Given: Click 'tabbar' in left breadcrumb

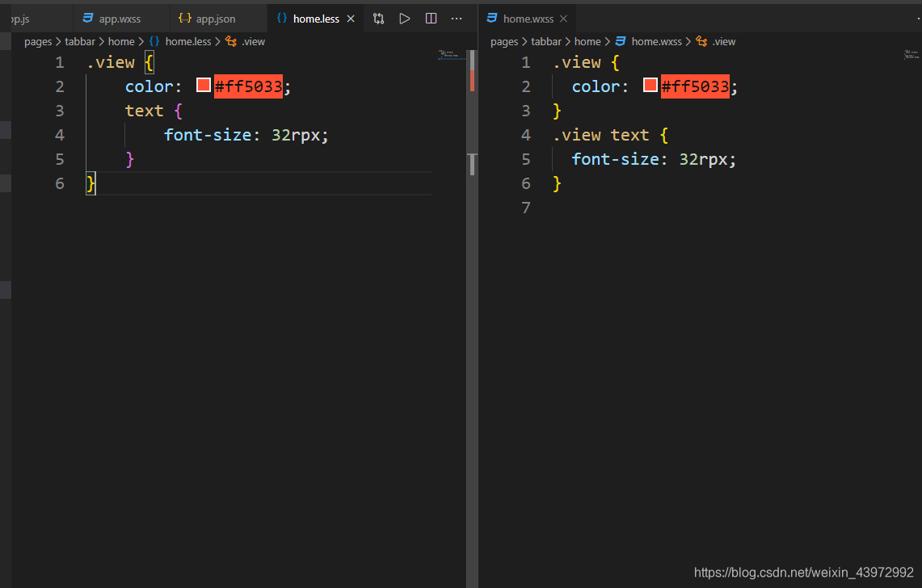Looking at the screenshot, I should pyautogui.click(x=80, y=42).
